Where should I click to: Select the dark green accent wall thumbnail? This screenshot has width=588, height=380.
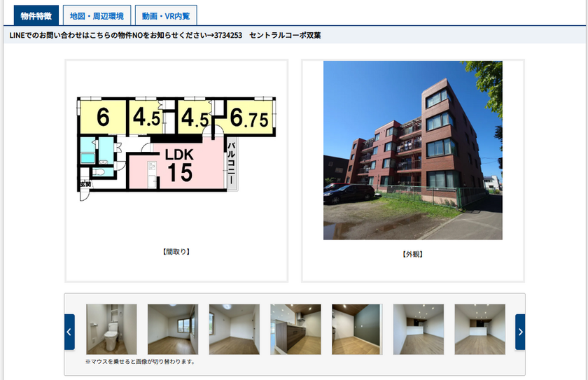pyautogui.click(x=356, y=329)
